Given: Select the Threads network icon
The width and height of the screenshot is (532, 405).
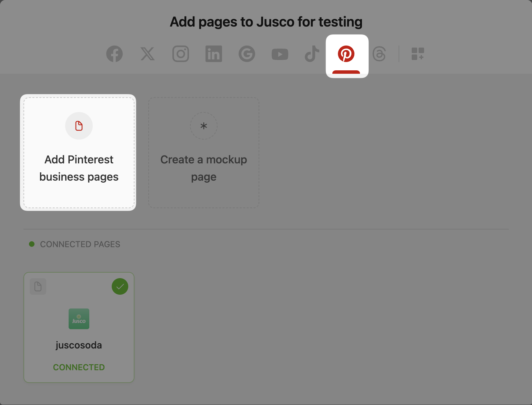Looking at the screenshot, I should pos(379,54).
